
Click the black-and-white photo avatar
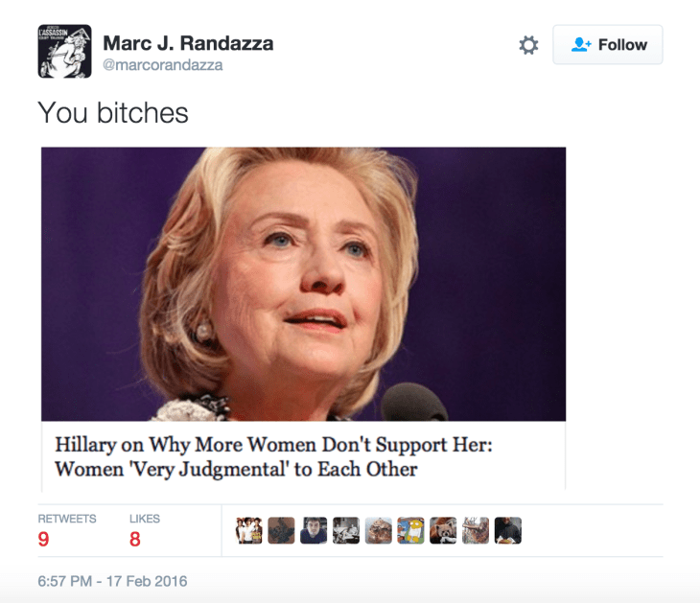tap(346, 530)
